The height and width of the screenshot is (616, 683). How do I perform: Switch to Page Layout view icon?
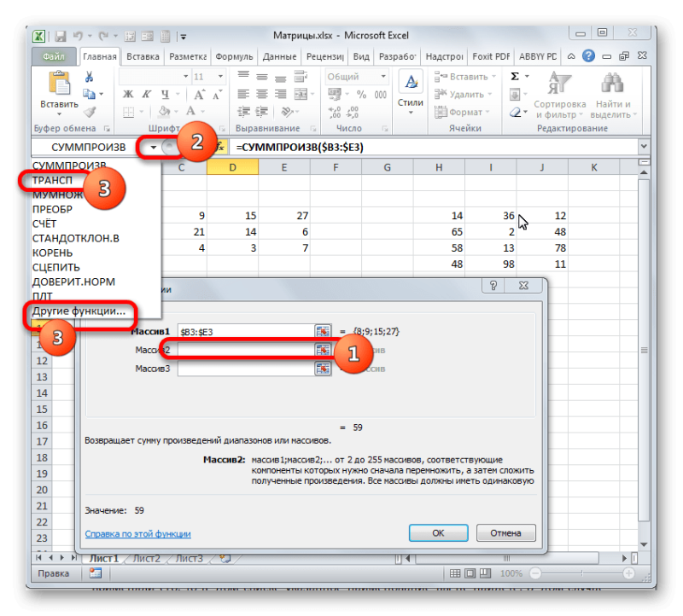click(x=470, y=574)
